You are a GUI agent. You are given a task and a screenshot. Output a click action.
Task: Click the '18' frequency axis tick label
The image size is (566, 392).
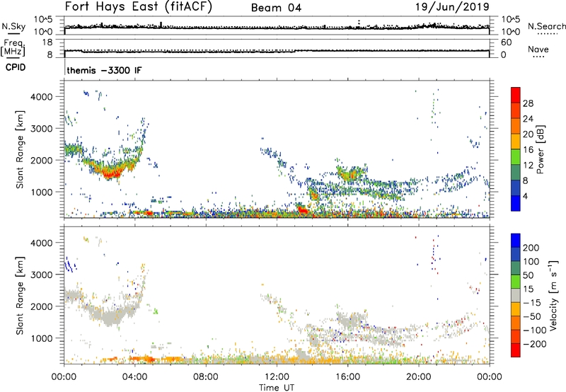click(x=48, y=42)
